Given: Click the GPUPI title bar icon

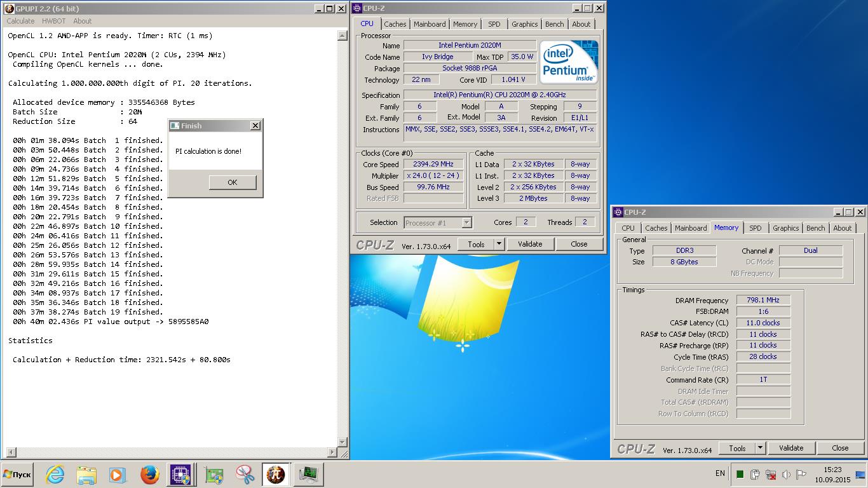Looking at the screenshot, I should [9, 9].
